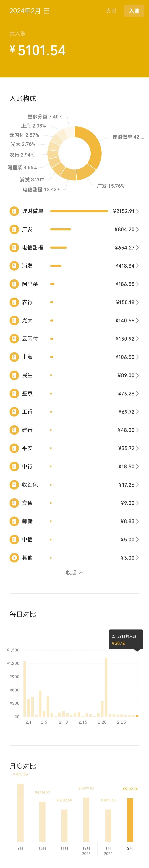
Task: Tap the 云闪付 category icon
Action: pyautogui.click(x=14, y=339)
